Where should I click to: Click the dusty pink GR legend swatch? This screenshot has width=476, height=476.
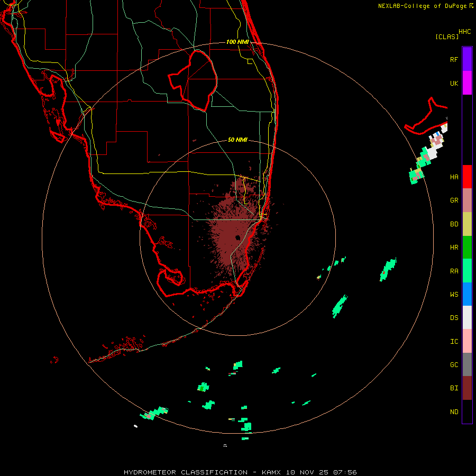[467, 200]
